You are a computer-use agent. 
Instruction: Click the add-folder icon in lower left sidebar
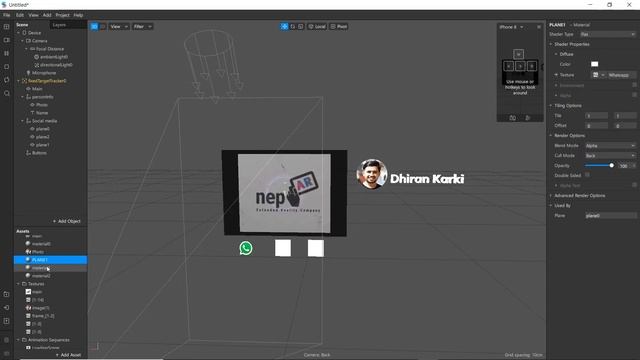click(6, 294)
